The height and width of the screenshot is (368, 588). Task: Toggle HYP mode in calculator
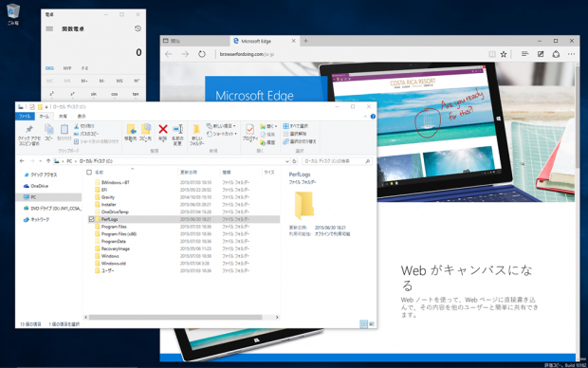click(67, 68)
